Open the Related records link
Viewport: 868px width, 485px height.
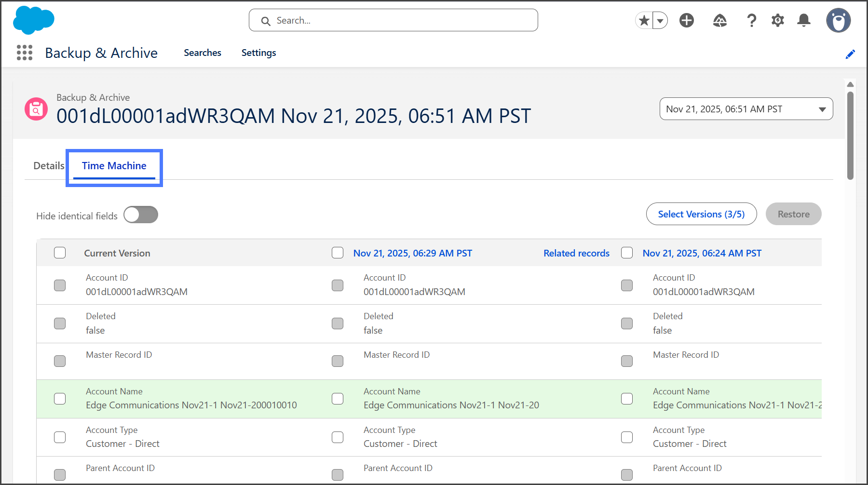pos(576,253)
